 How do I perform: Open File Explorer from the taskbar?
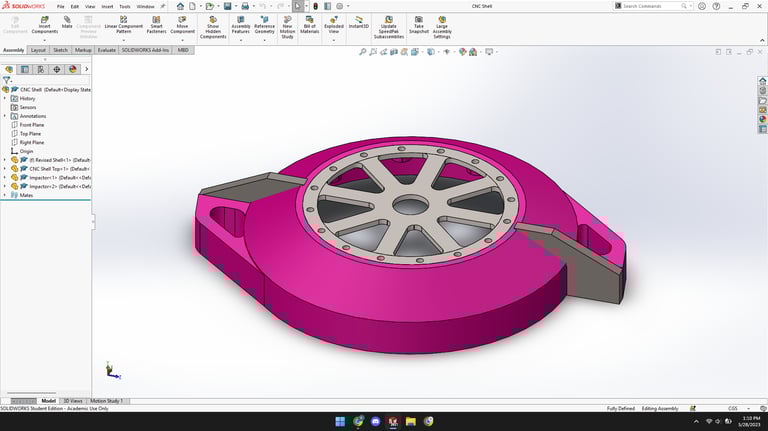[410, 421]
